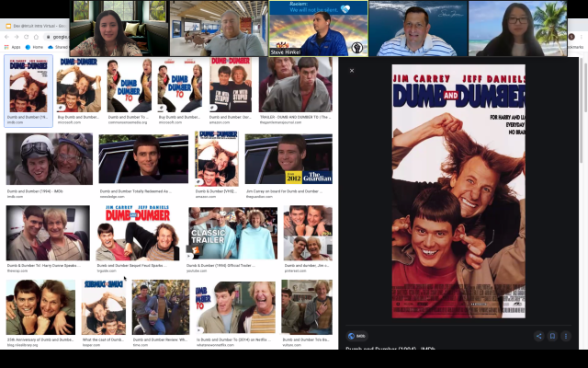Click the caption 'Jim Carrey on board for Dumb and Dumber'

(x=284, y=191)
